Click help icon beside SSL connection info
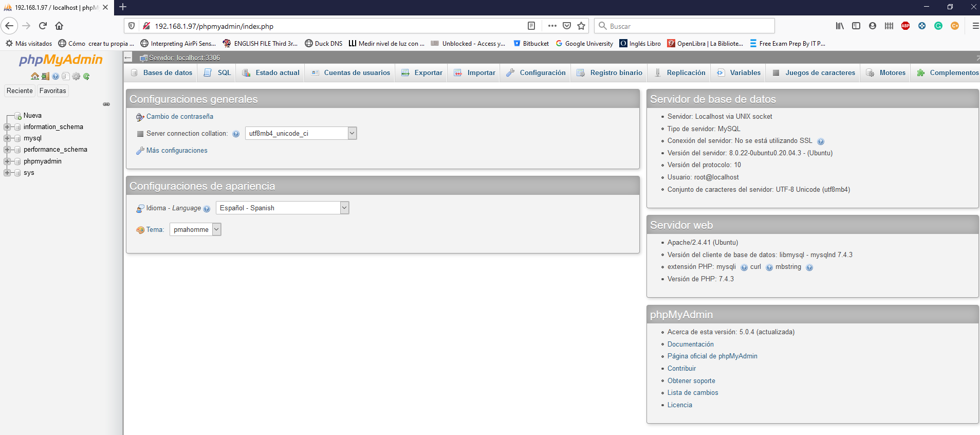 [821, 141]
